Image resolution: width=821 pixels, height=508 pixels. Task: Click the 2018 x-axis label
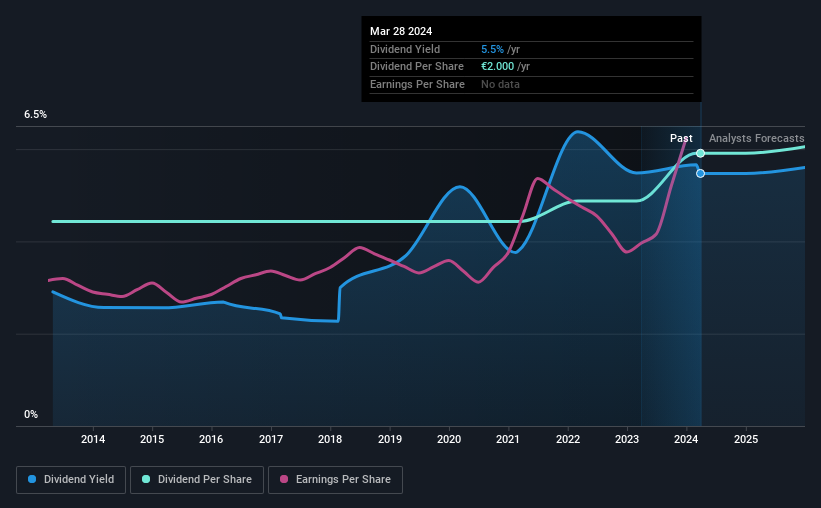[x=330, y=439]
